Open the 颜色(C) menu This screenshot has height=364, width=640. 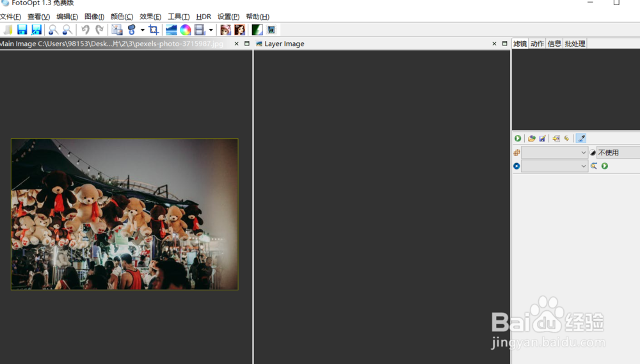click(x=122, y=17)
